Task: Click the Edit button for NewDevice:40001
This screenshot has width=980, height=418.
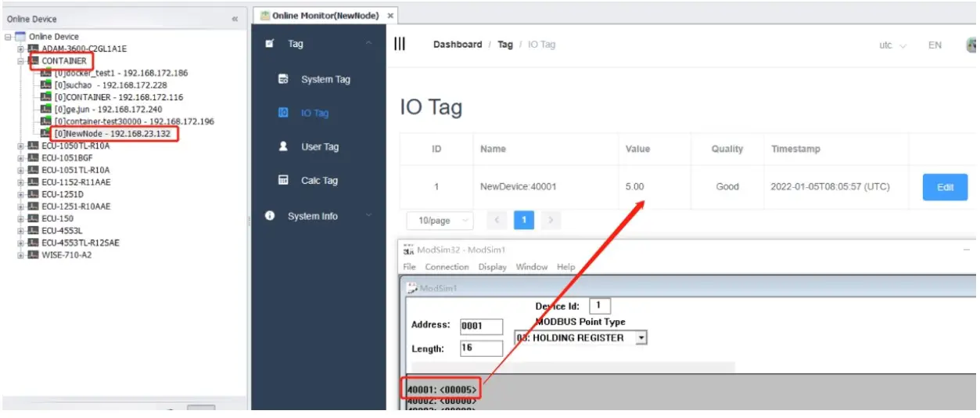Action: [x=945, y=187]
